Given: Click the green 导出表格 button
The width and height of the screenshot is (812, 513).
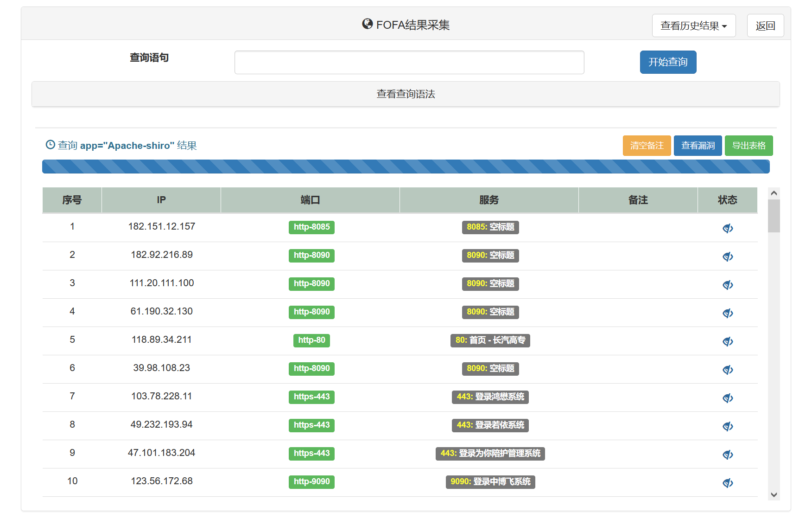Looking at the screenshot, I should pos(749,146).
